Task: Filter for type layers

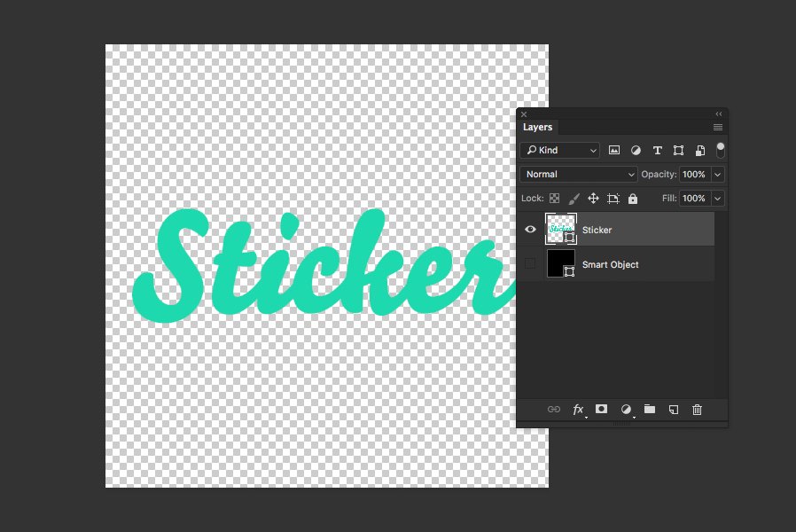Action: (x=658, y=150)
